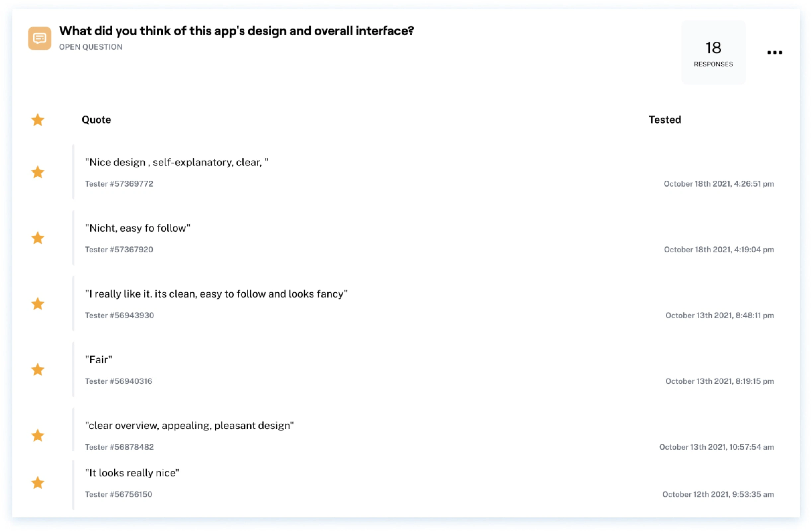Click the star next to "It looks really nice"
This screenshot has width=812, height=532.
(x=38, y=483)
